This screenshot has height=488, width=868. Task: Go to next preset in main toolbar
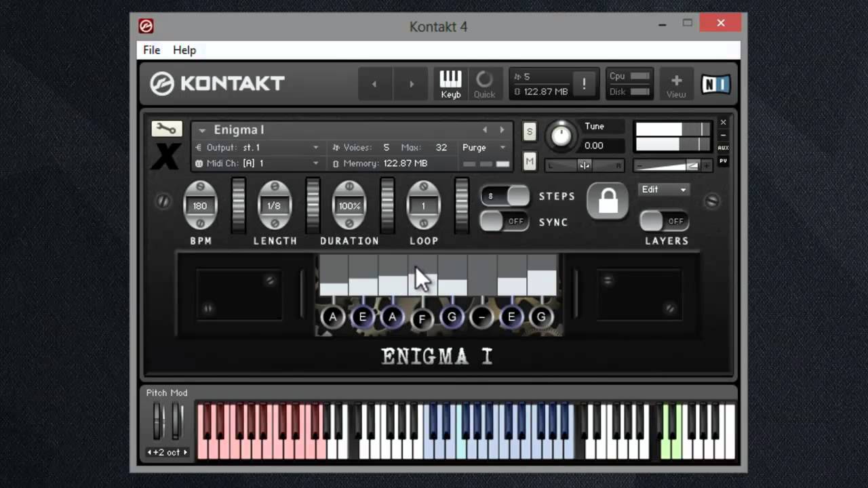(411, 84)
